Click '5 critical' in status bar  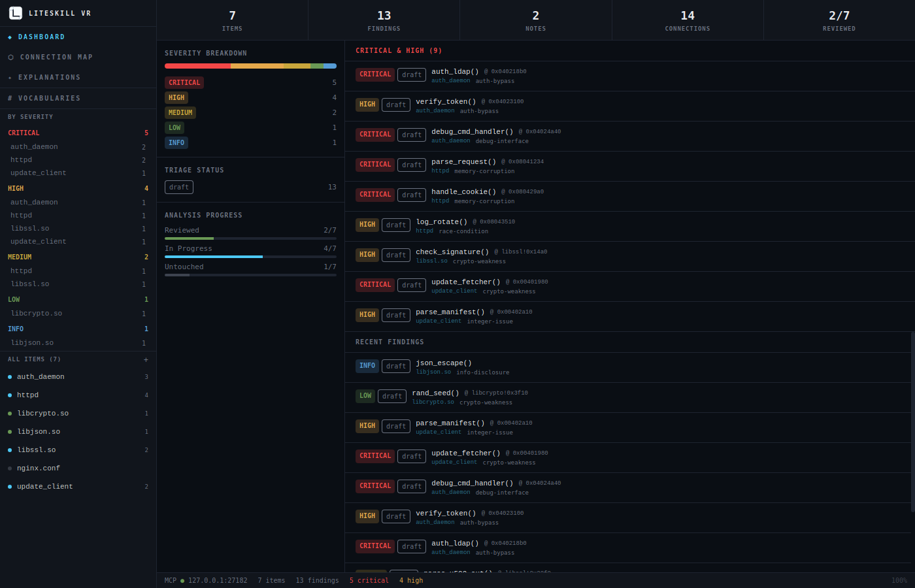click(x=369, y=581)
